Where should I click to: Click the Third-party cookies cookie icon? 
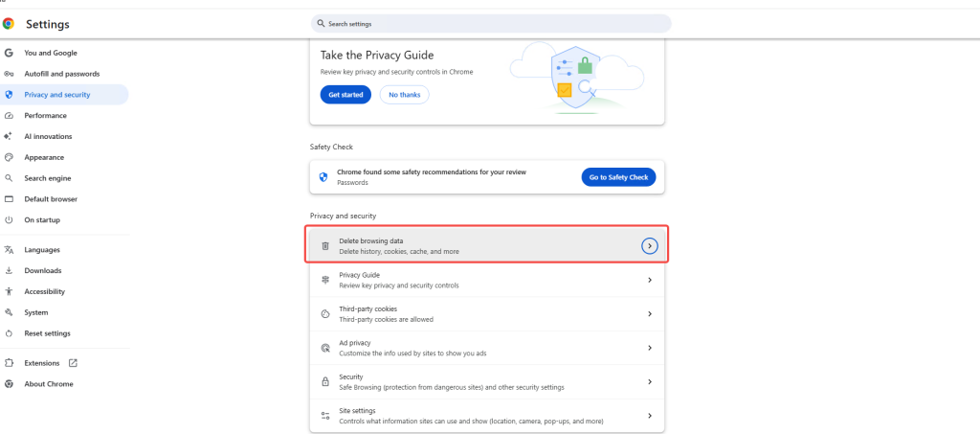point(325,314)
